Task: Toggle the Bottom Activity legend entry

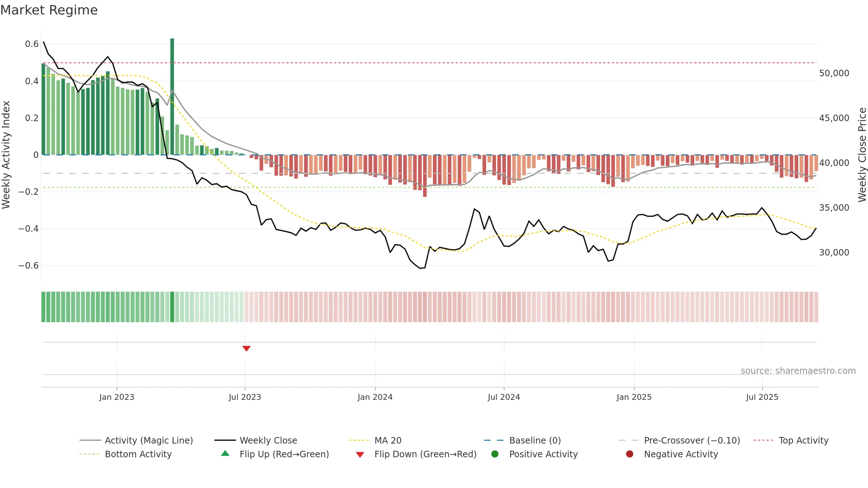Action: click(x=125, y=454)
